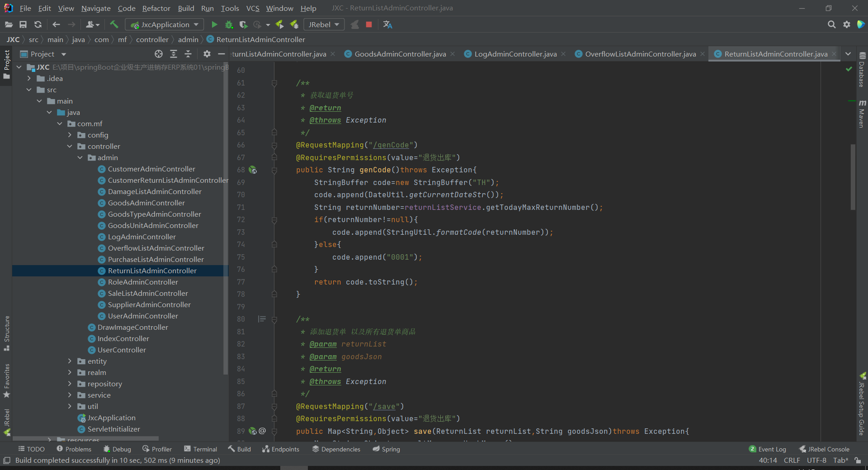Expand the config package

[x=70, y=135]
